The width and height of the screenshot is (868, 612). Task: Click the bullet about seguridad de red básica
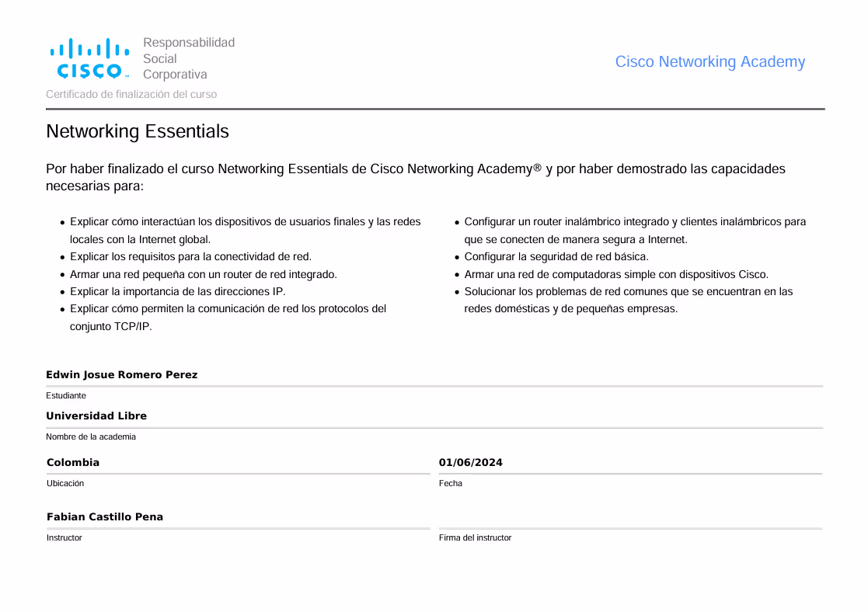coord(556,256)
